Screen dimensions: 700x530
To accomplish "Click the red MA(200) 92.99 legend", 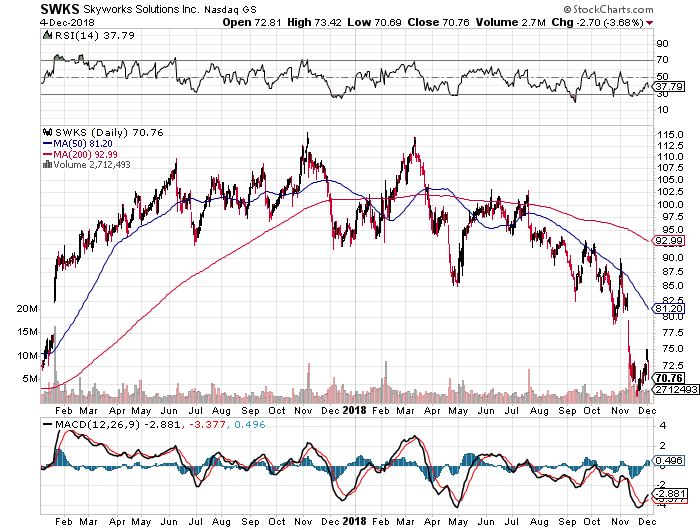I will point(80,154).
